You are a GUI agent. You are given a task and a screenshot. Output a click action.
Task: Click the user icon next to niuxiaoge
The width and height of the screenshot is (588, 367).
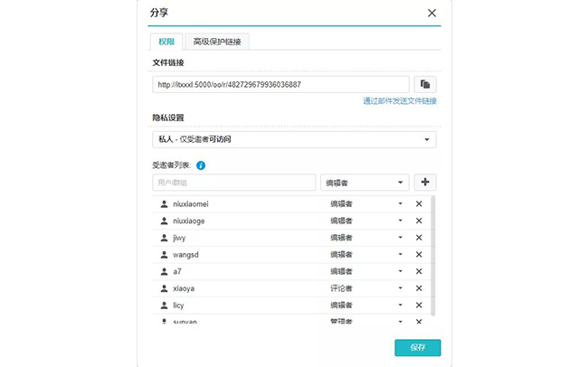pos(164,221)
